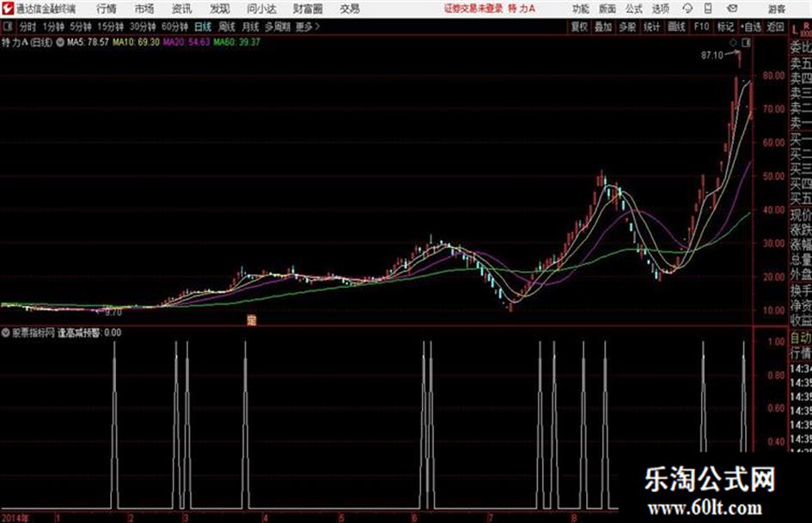This screenshot has height=523, width=812.
Task: Click the 游客 guest account label
Action: point(776,9)
